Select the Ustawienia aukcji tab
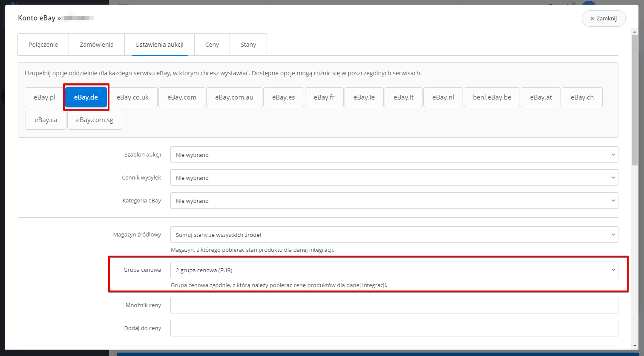Image resolution: width=644 pixels, height=356 pixels. (x=159, y=45)
